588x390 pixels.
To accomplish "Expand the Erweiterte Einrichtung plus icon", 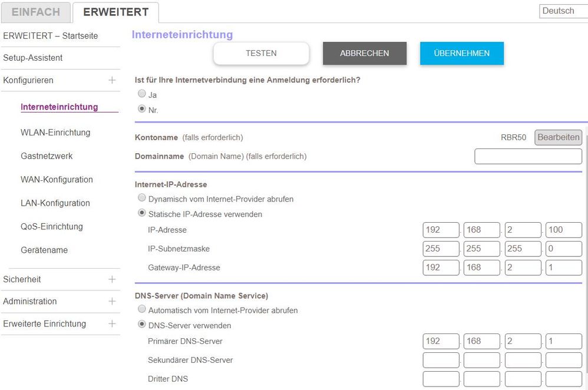I will [x=112, y=323].
